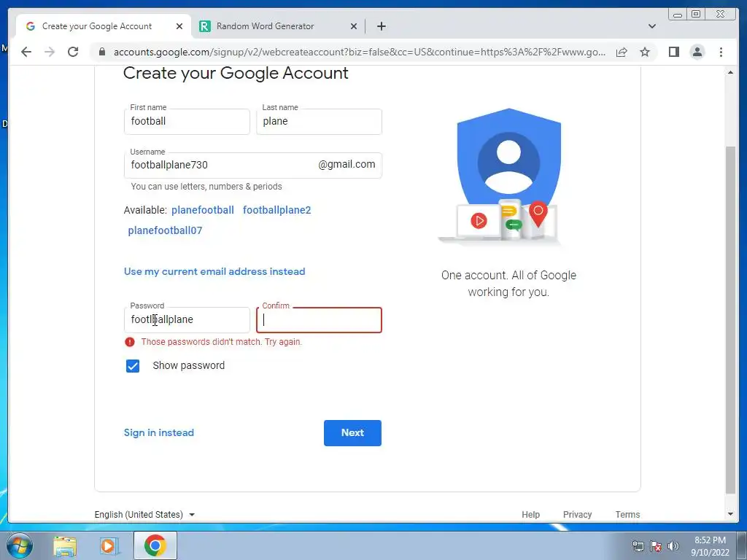Switch to the Random Word Generator tab
The width and height of the screenshot is (747, 560).
tap(278, 26)
